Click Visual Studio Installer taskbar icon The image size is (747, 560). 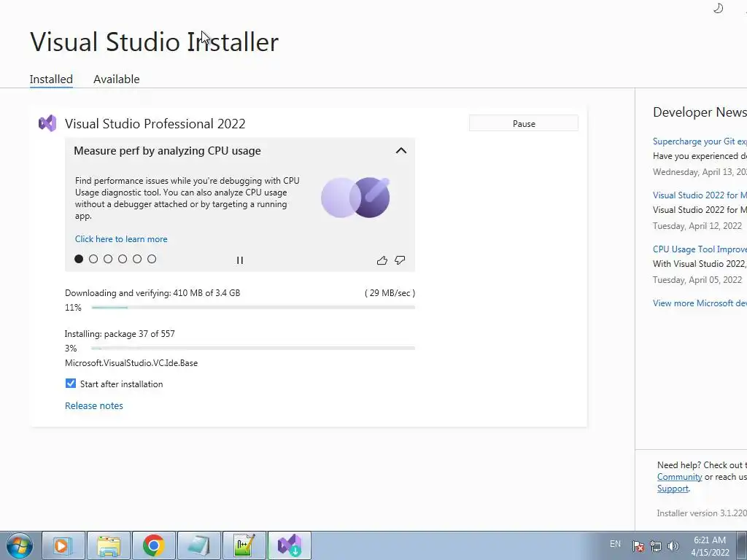[289, 545]
